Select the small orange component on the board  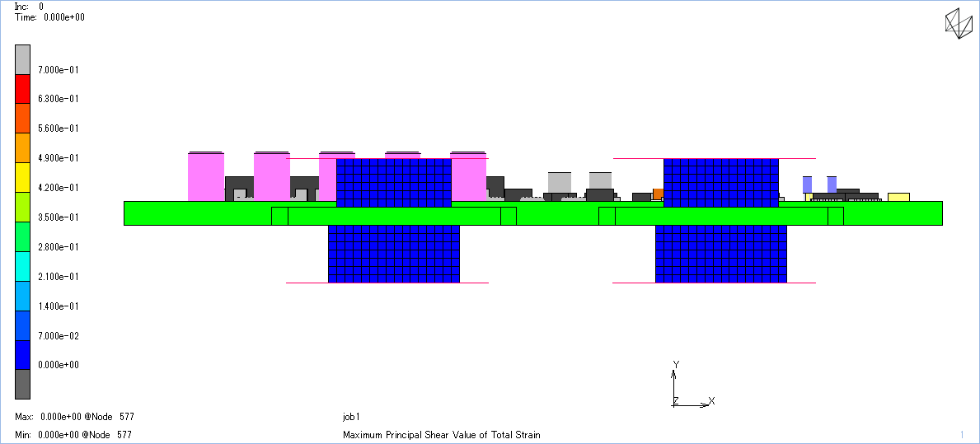658,194
